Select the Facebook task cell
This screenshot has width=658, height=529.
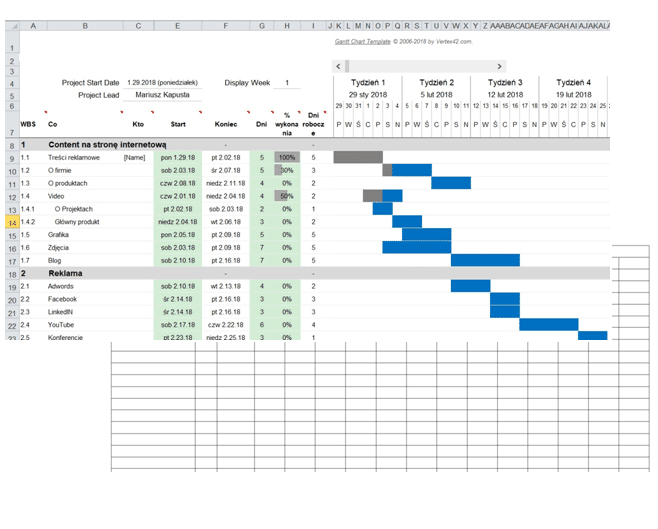point(84,299)
